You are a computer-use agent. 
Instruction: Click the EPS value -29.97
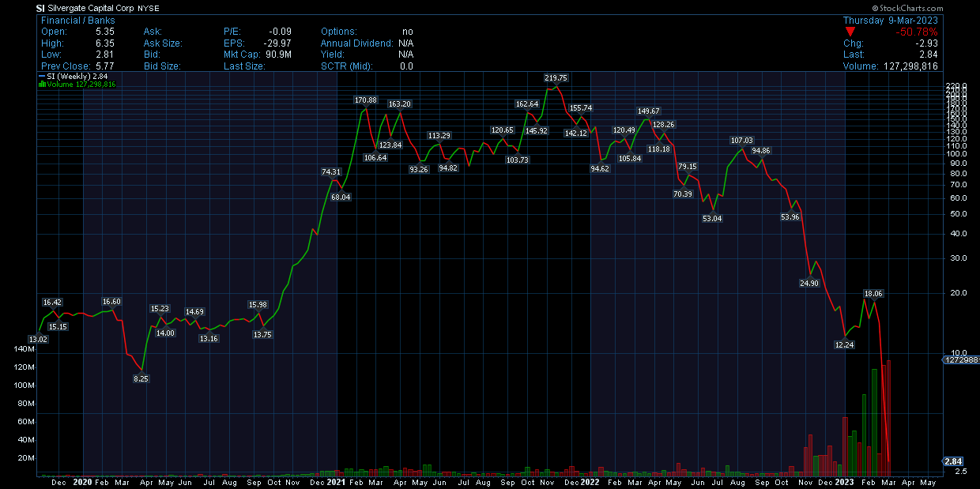[x=276, y=43]
